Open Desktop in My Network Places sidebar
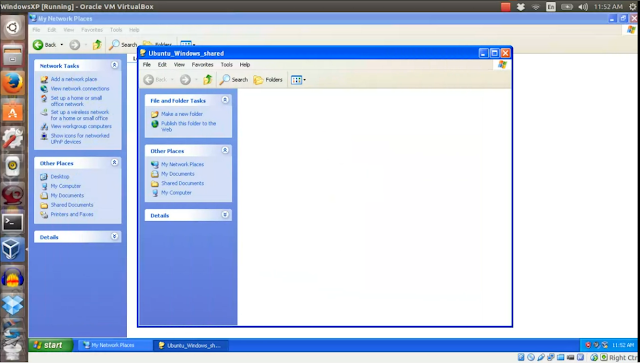 pos(60,176)
